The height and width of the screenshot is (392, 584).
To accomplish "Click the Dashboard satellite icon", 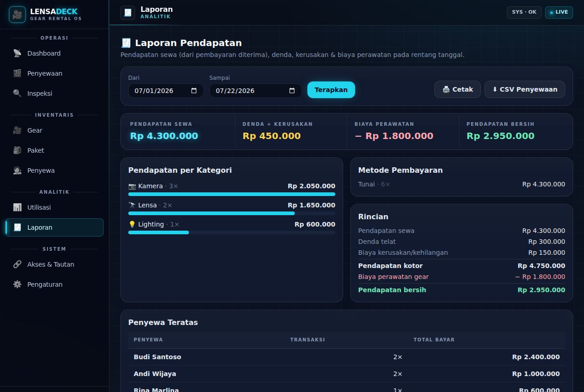I will (x=17, y=53).
